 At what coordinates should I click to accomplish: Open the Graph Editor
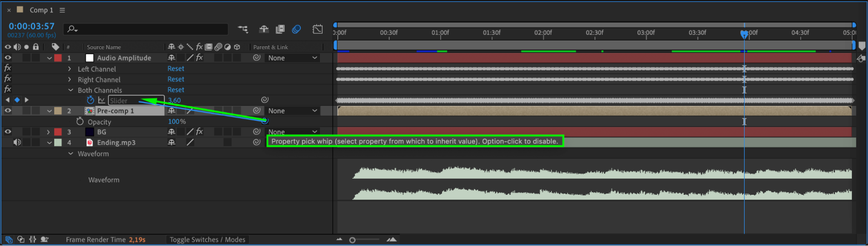pyautogui.click(x=317, y=29)
